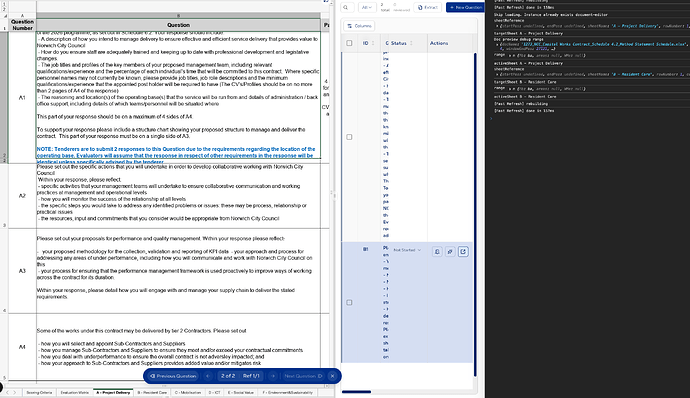The image size is (690, 398).
Task: Select cell A1 question number
Action: point(22,98)
